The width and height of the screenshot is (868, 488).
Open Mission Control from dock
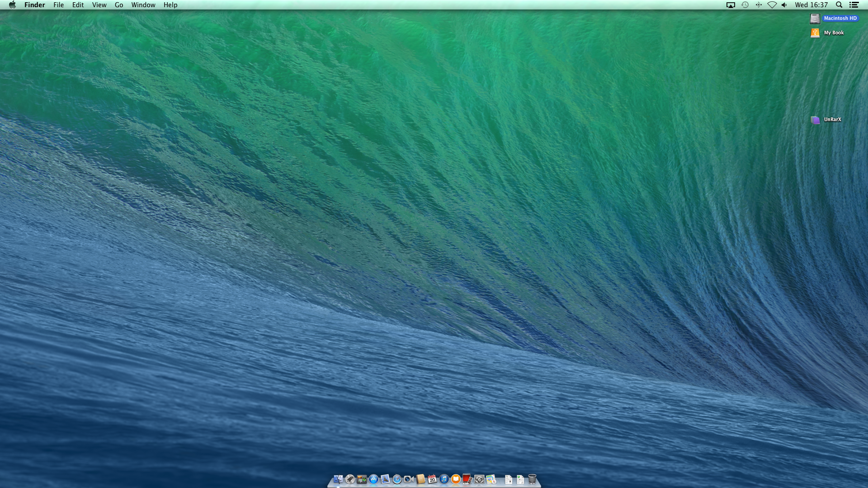coord(362,479)
